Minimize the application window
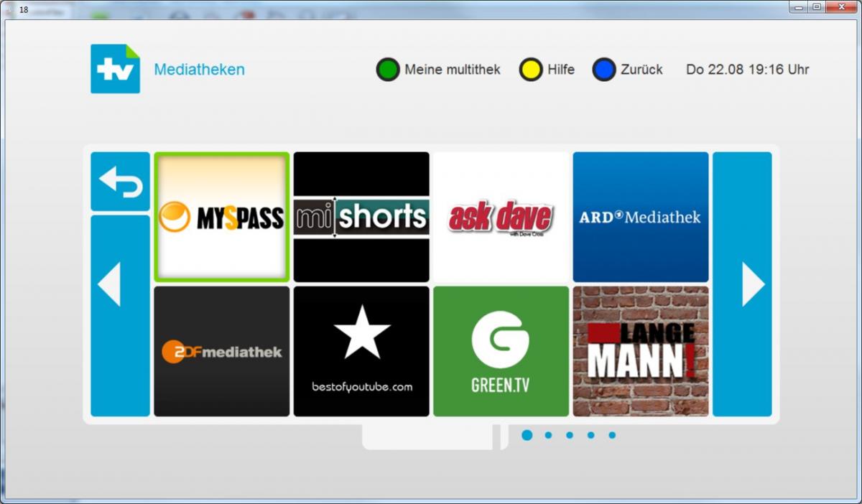Viewport: 862px width, 504px height. pos(799,6)
